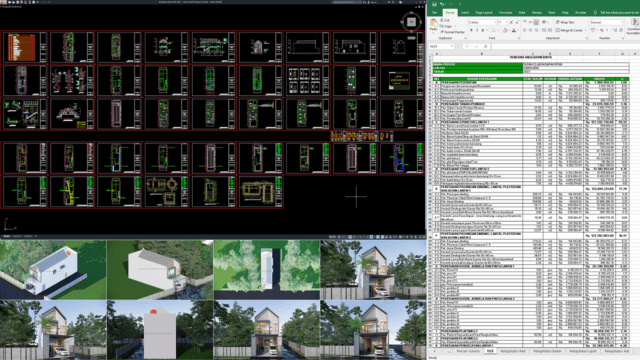Copy the selected cells
The width and height of the screenshot is (640, 360).
click(x=447, y=26)
